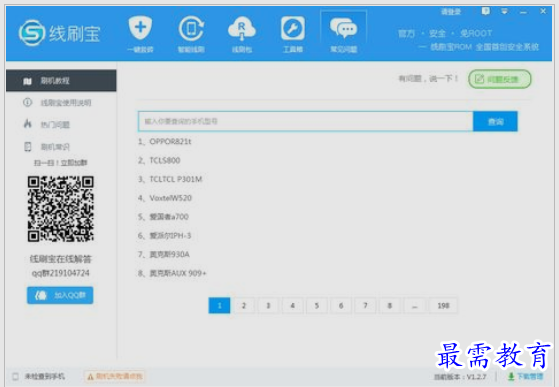Open 线刷宝使用说明 sidebar item
The width and height of the screenshot is (559, 387).
pyautogui.click(x=66, y=103)
